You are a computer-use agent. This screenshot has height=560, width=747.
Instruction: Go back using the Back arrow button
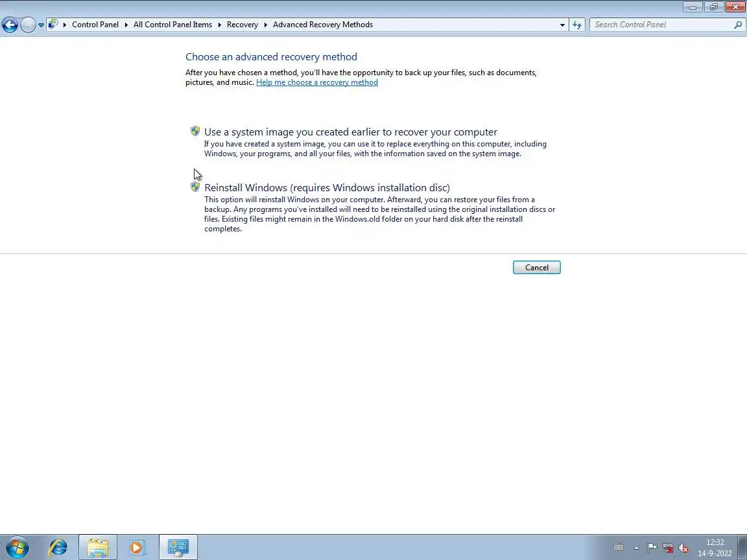(x=10, y=25)
